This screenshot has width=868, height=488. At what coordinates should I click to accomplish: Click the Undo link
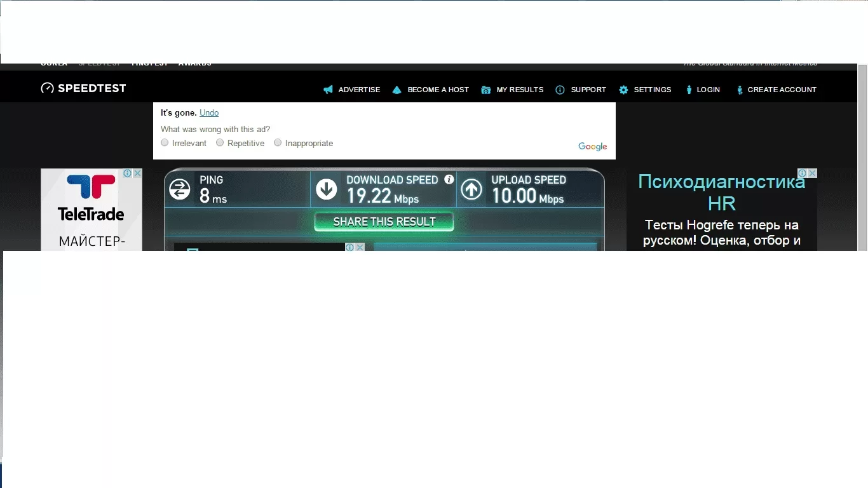pos(209,112)
